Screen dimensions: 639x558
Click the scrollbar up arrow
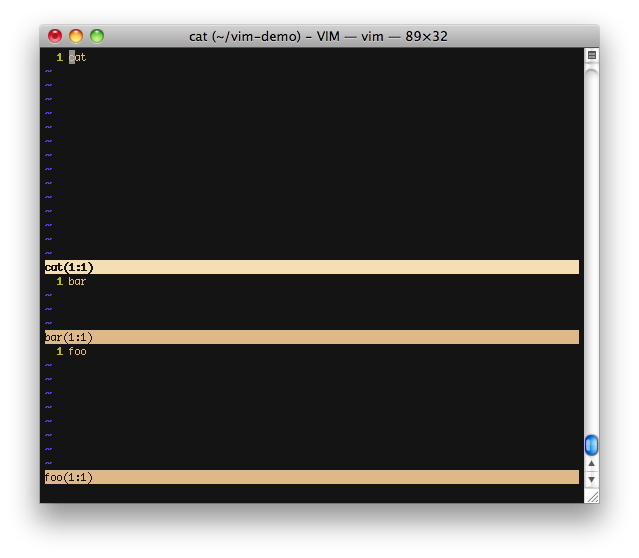pyautogui.click(x=591, y=463)
